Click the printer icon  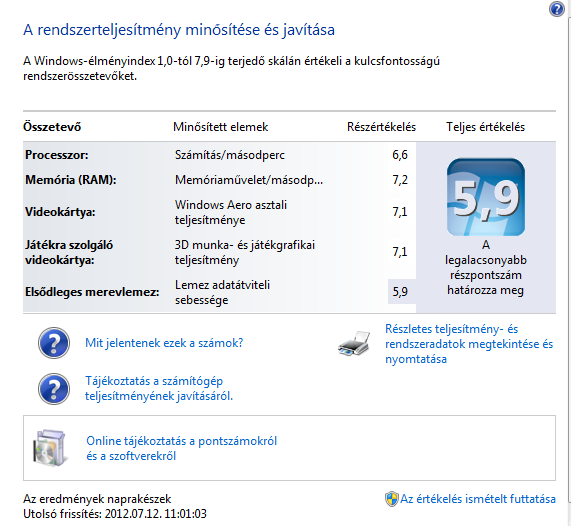[354, 344]
